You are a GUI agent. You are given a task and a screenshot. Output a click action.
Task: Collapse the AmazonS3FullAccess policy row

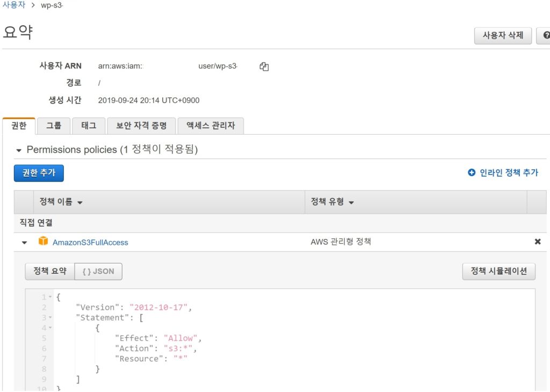coord(24,243)
